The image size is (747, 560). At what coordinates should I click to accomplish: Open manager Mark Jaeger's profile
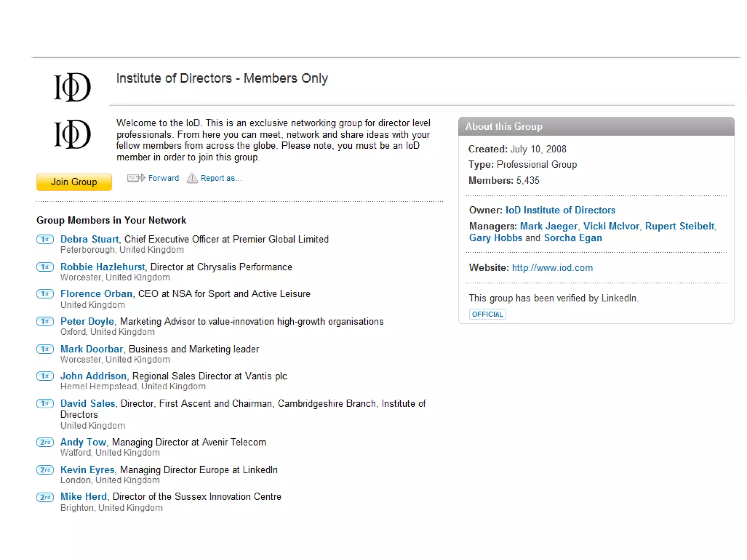click(548, 226)
